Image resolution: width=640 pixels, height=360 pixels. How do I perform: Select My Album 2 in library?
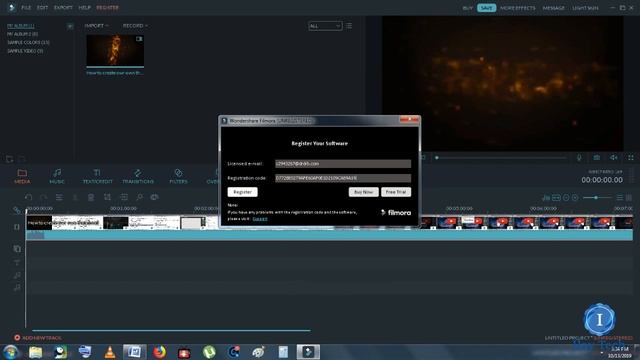tap(22, 34)
